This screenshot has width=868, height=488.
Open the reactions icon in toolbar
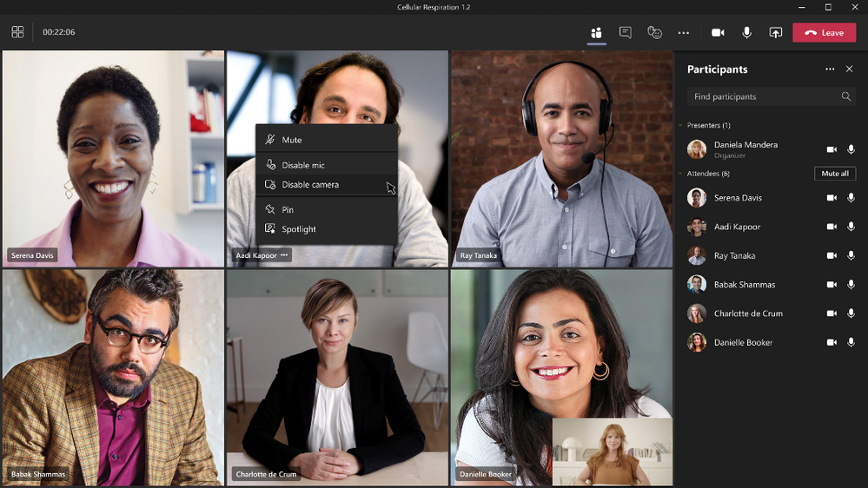(654, 33)
